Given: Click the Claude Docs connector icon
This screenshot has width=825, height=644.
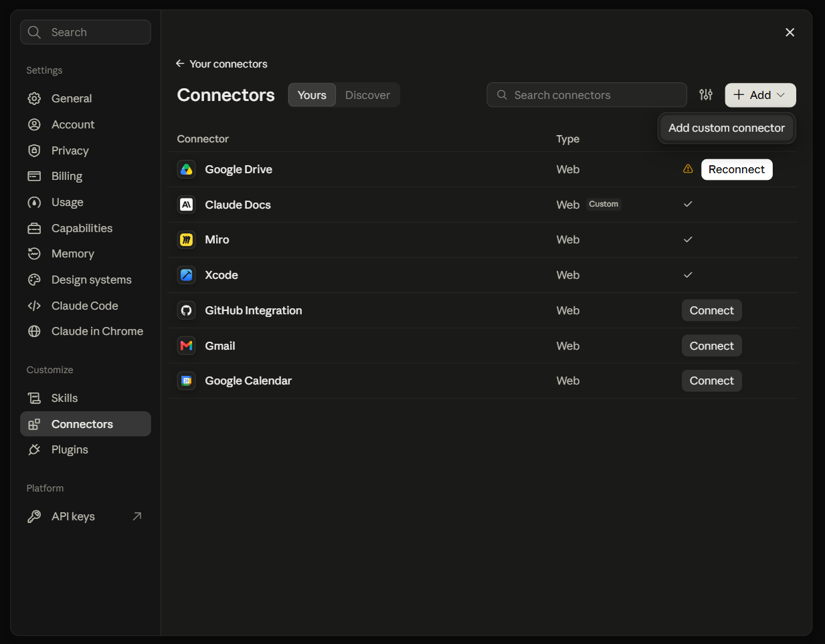Looking at the screenshot, I should 187,205.
